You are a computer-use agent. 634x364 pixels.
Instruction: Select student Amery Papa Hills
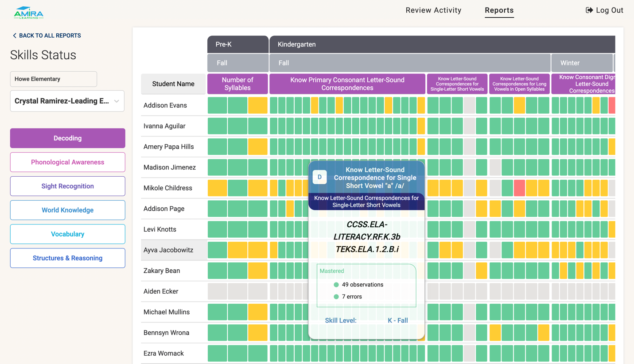(x=169, y=147)
